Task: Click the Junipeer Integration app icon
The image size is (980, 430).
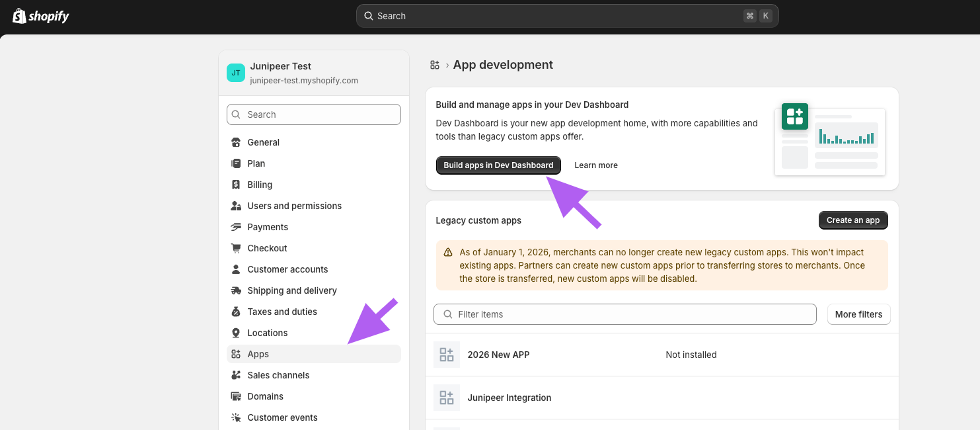Action: [447, 398]
